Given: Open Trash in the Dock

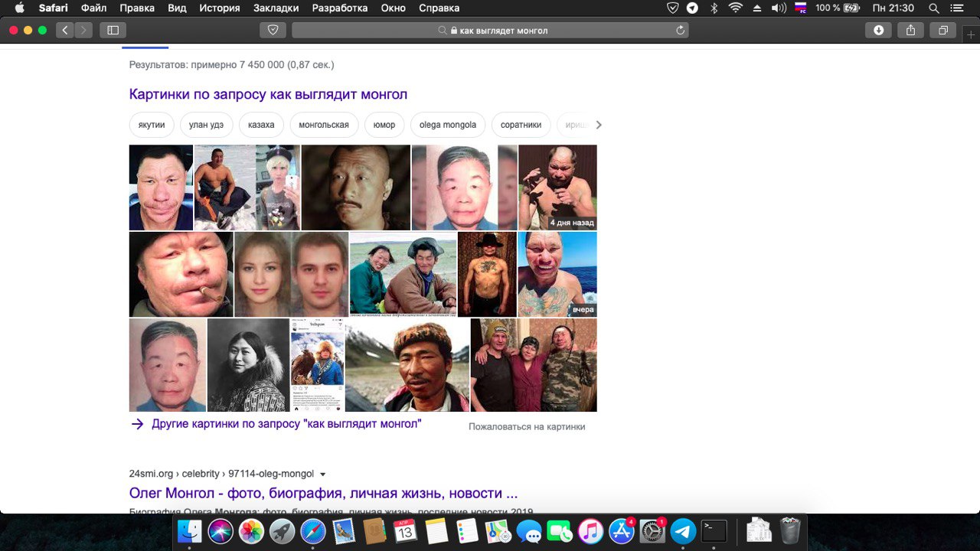Looking at the screenshot, I should (789, 530).
